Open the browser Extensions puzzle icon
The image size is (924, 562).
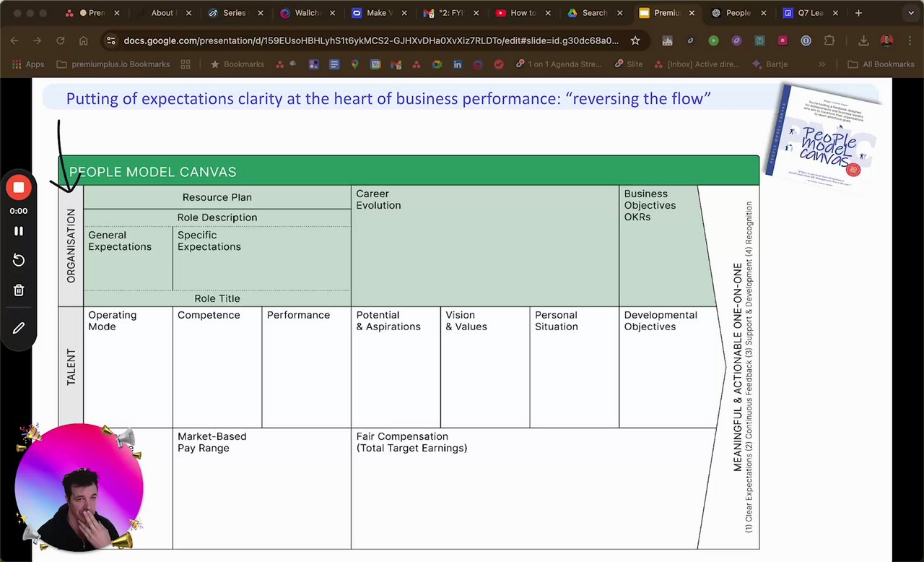(829, 41)
